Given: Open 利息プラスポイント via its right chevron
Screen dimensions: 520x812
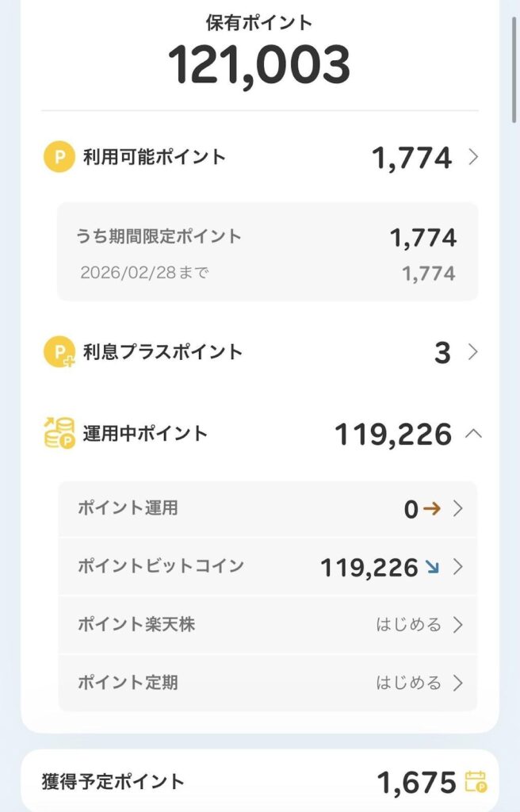Looking at the screenshot, I should click(473, 352).
